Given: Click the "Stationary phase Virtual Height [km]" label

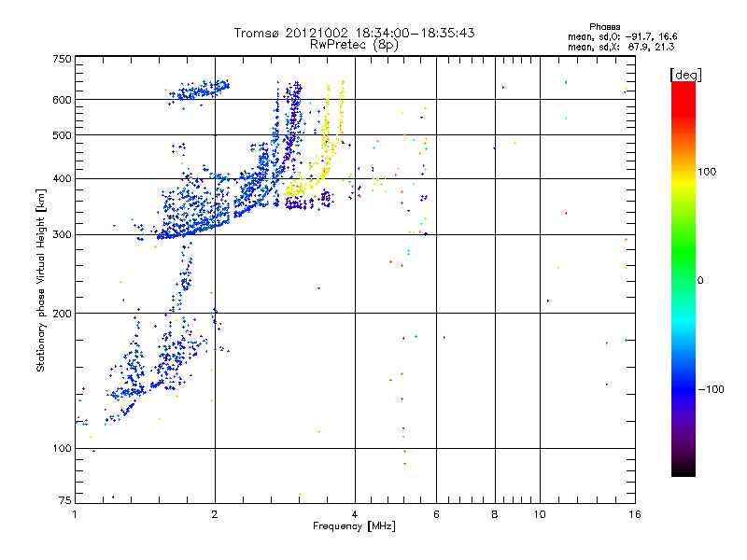Looking at the screenshot, I should pos(41,280).
